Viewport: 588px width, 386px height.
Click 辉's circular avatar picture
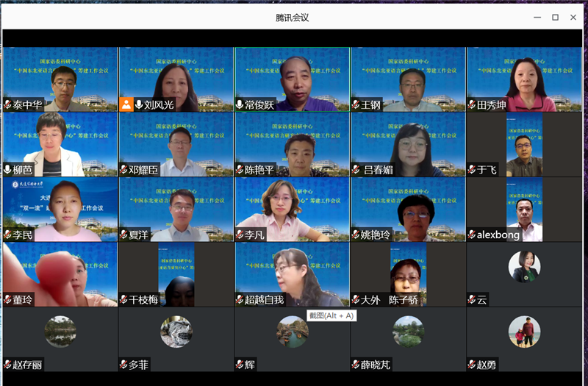tap(292, 332)
